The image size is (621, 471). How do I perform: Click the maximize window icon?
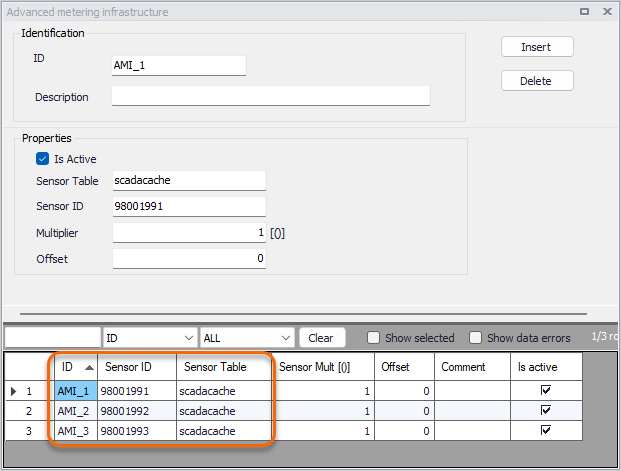pos(584,11)
